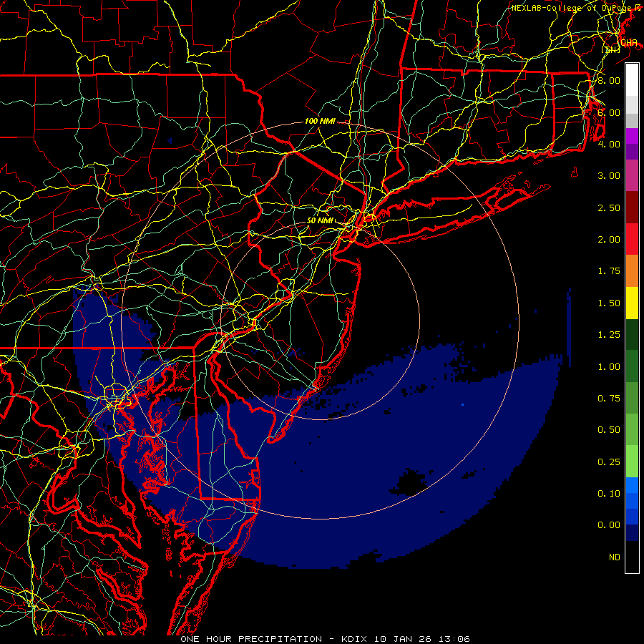
Task: Select the 'ND' legend label
Action: 615,557
